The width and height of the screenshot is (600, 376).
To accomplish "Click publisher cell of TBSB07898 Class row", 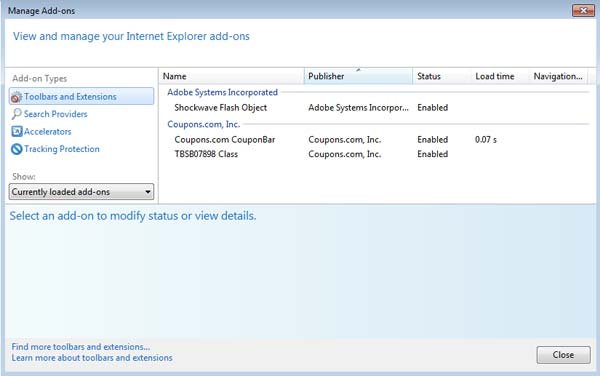I will coord(344,154).
